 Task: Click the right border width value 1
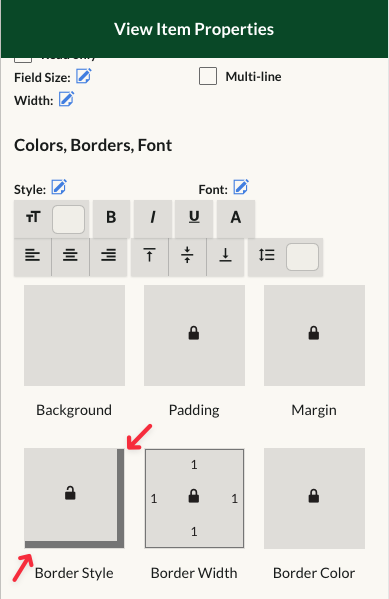click(235, 499)
